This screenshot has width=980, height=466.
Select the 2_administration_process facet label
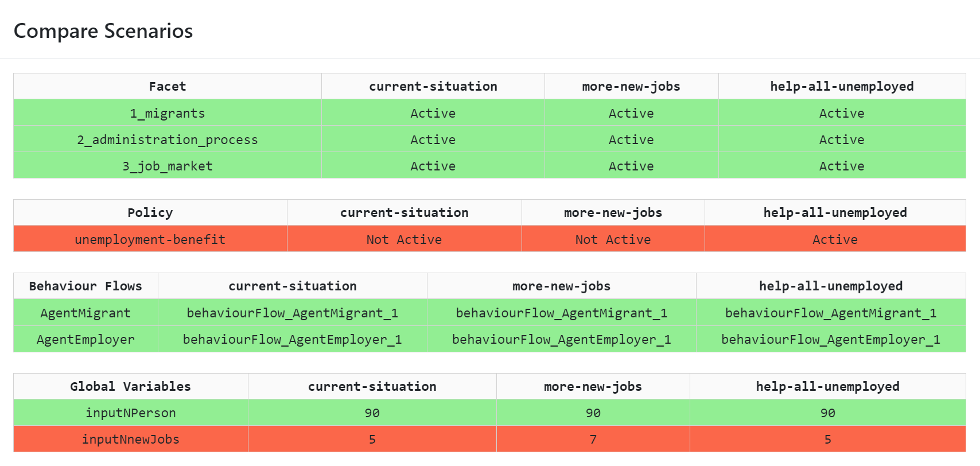(x=167, y=140)
